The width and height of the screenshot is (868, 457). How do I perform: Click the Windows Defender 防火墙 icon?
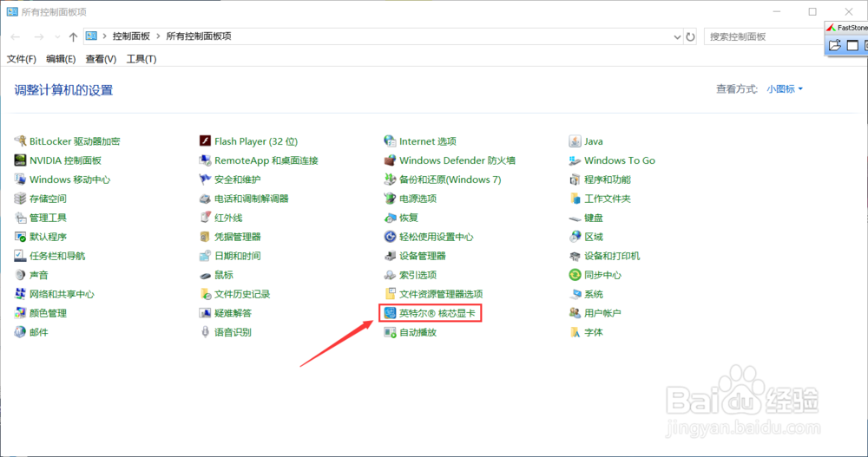(x=391, y=160)
